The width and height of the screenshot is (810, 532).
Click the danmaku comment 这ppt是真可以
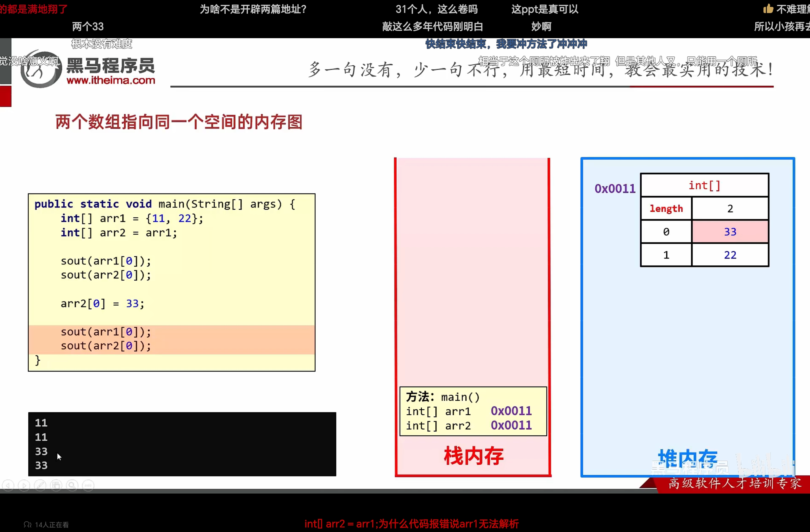click(x=544, y=9)
